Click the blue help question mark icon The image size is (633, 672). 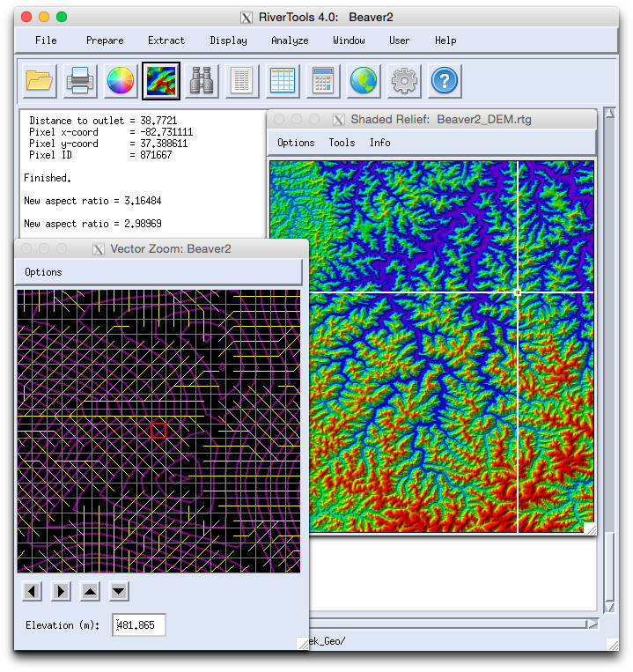tap(445, 82)
